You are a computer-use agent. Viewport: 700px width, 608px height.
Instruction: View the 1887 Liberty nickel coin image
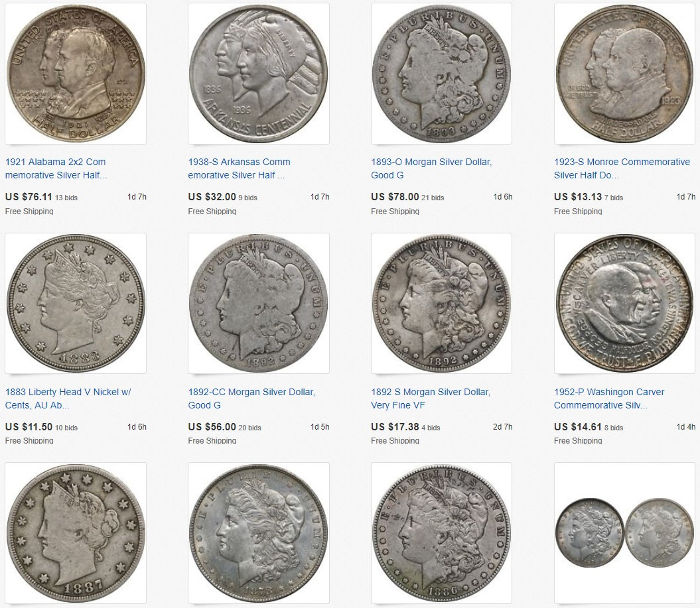point(76,533)
